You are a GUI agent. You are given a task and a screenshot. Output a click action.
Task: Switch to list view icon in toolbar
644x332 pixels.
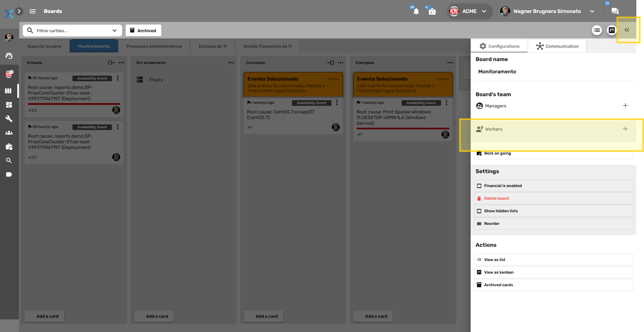(x=597, y=31)
